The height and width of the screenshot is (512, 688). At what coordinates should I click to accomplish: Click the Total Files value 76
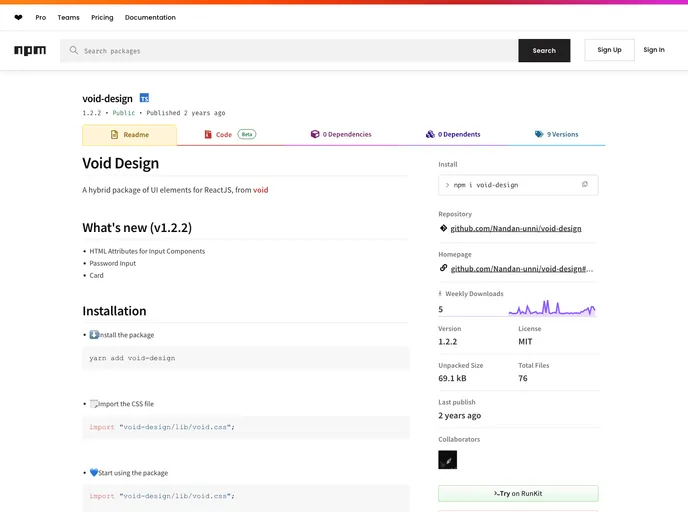[x=523, y=378]
